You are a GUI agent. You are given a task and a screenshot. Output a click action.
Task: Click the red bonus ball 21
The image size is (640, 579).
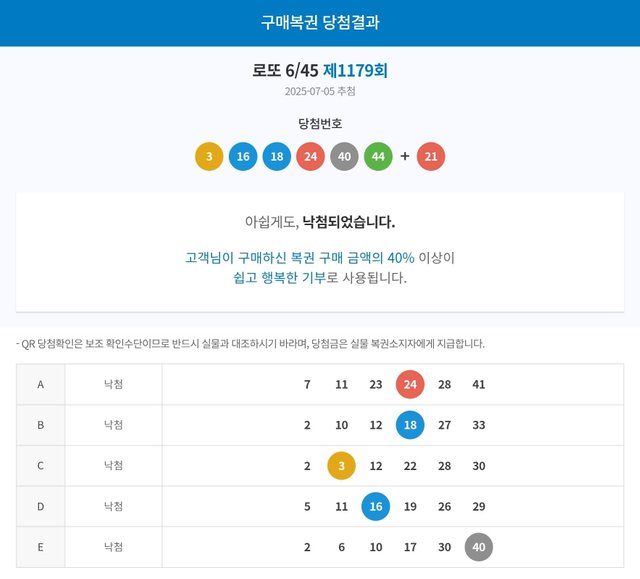coord(431,156)
